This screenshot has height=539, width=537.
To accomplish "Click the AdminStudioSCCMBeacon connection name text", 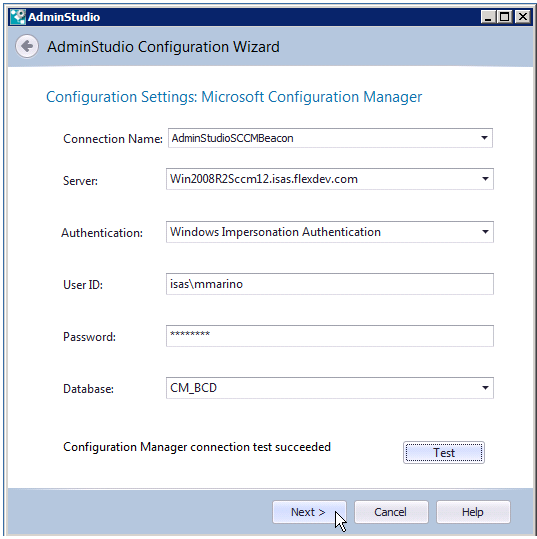I will click(232, 138).
